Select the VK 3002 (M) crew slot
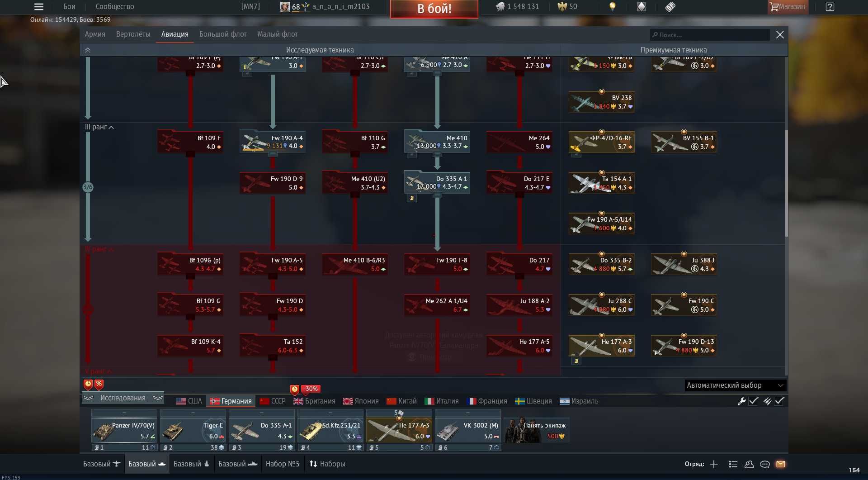The height and width of the screenshot is (480, 868). (x=468, y=430)
